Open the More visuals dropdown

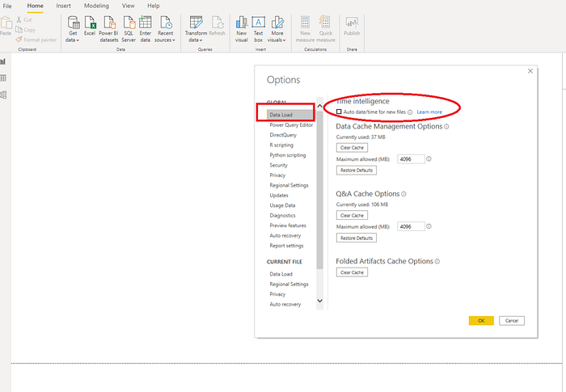pos(277,29)
